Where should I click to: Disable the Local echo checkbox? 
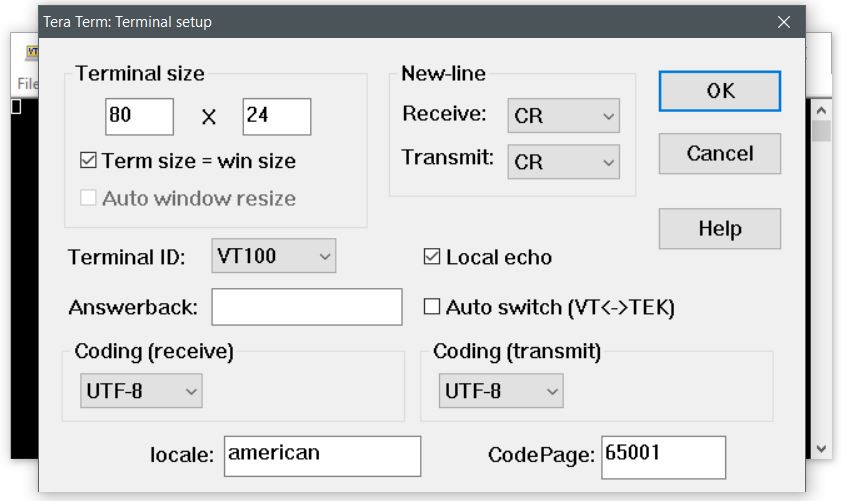[432, 257]
